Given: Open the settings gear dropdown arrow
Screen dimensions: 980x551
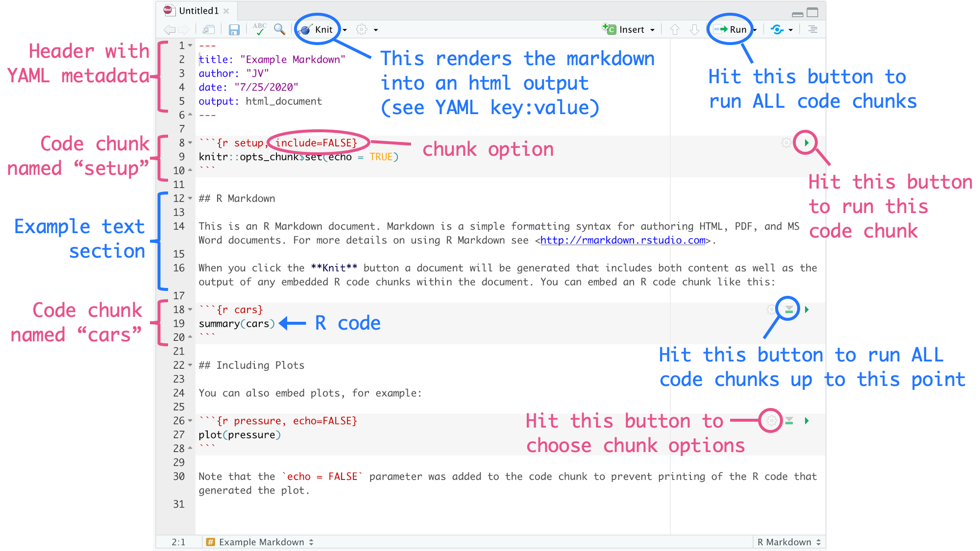Looking at the screenshot, I should pos(376,30).
